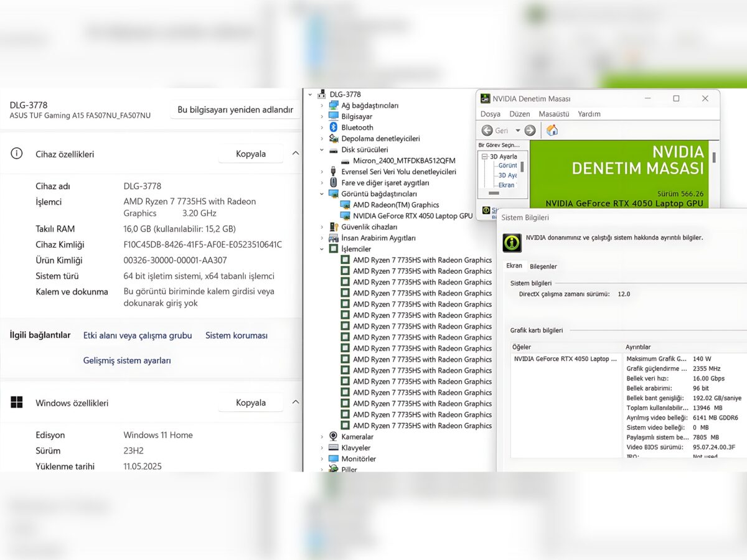
Task: Click the Kameralar camera icon
Action: point(334,437)
